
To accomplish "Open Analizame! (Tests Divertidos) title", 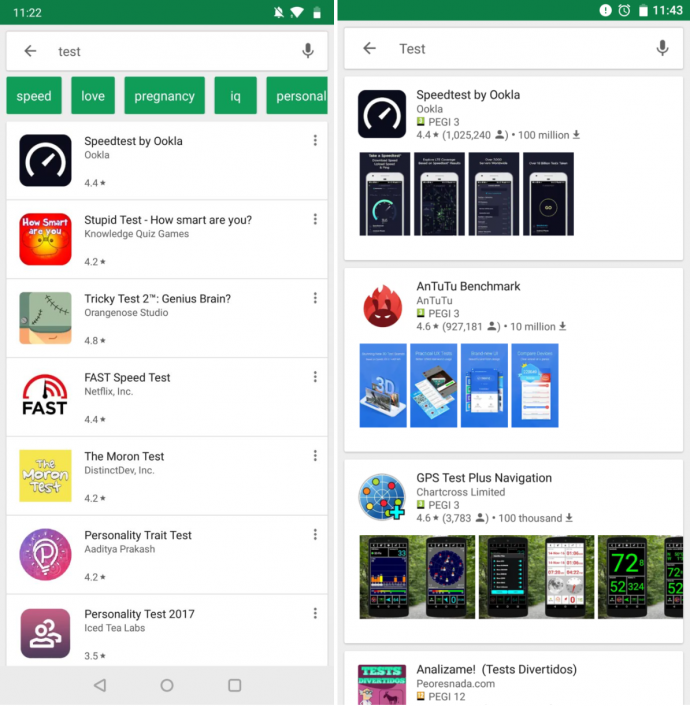I will 496,670.
